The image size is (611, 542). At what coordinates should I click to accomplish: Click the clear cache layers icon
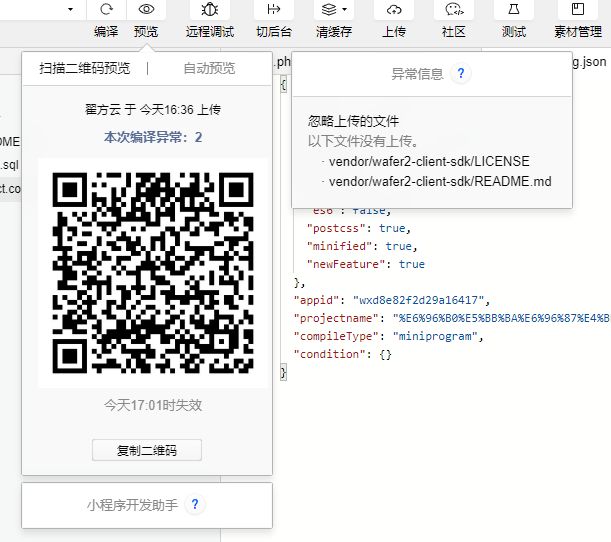[329, 9]
